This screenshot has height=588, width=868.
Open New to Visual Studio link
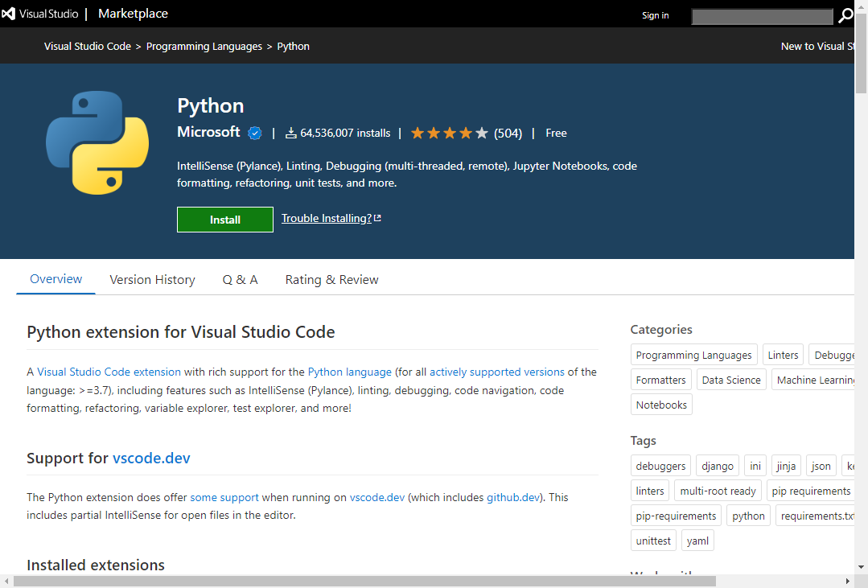tap(817, 47)
